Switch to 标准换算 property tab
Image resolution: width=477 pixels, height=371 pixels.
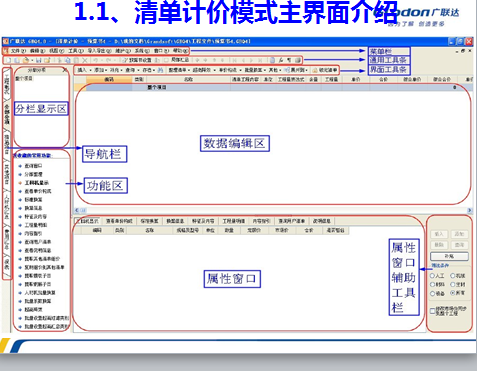149,221
